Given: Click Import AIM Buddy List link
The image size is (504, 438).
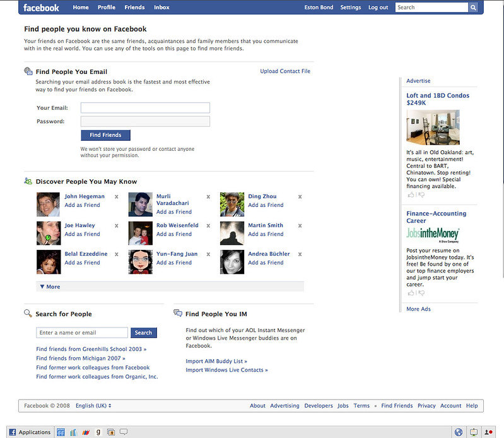Looking at the screenshot, I should (216, 361).
